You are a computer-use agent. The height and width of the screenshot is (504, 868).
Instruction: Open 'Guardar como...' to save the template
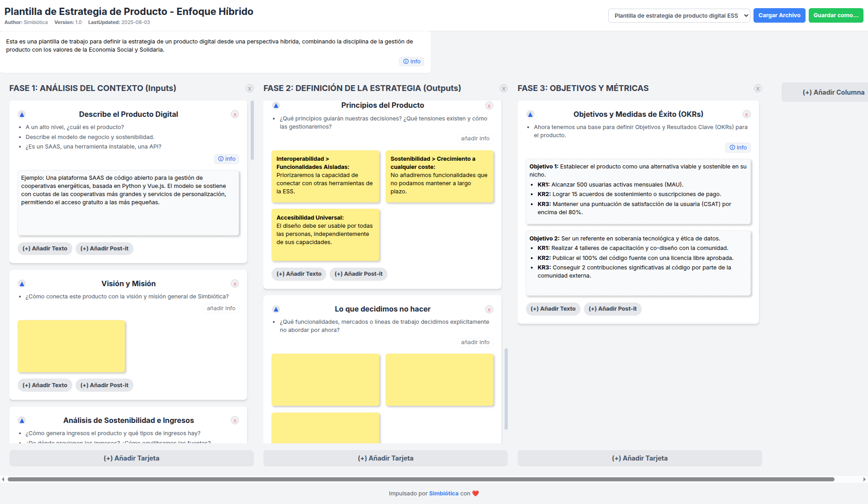click(x=835, y=15)
